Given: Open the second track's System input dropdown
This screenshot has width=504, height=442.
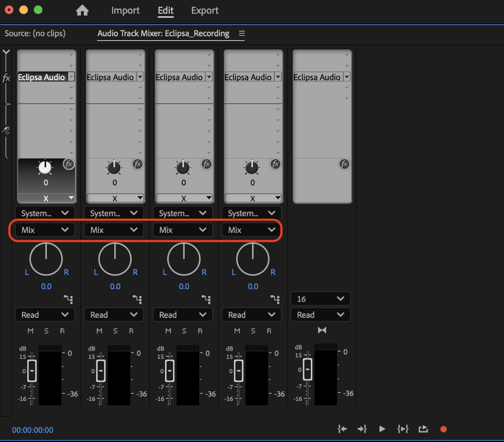Looking at the screenshot, I should point(114,213).
